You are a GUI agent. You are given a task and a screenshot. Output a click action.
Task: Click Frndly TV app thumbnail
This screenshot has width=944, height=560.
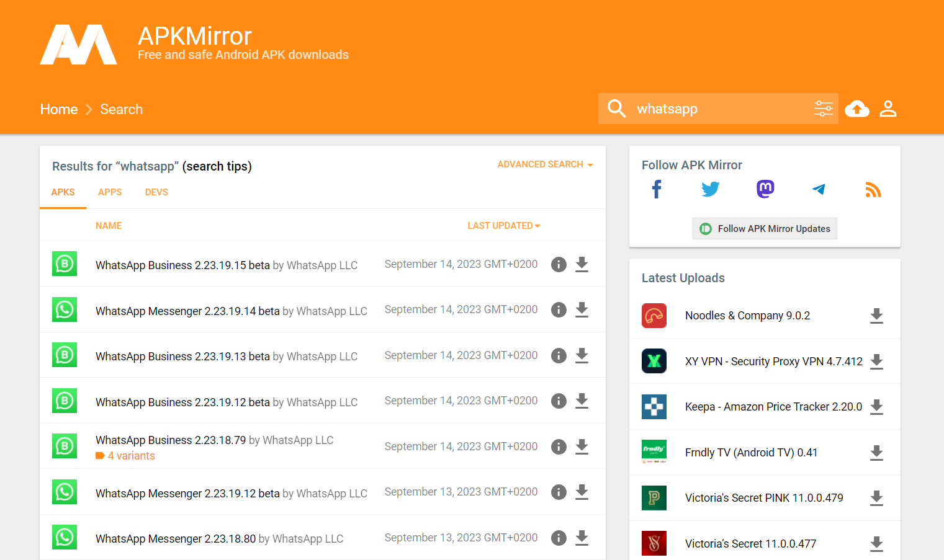tap(654, 452)
